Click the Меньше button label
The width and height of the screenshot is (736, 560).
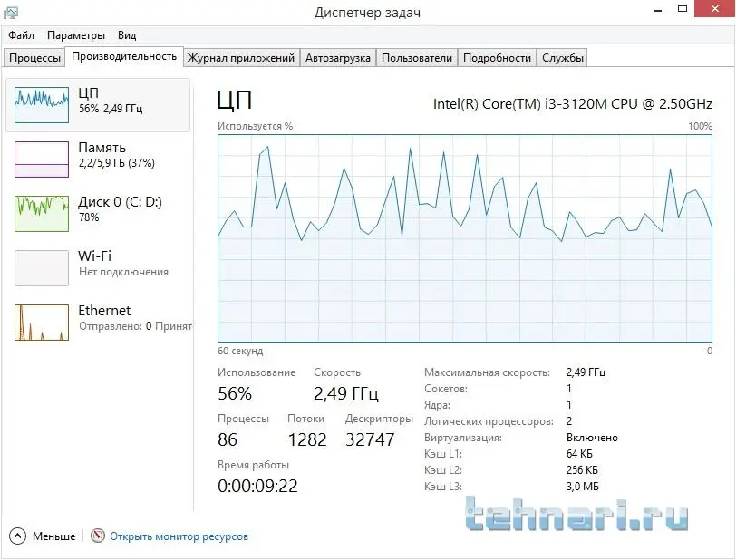[x=53, y=536]
